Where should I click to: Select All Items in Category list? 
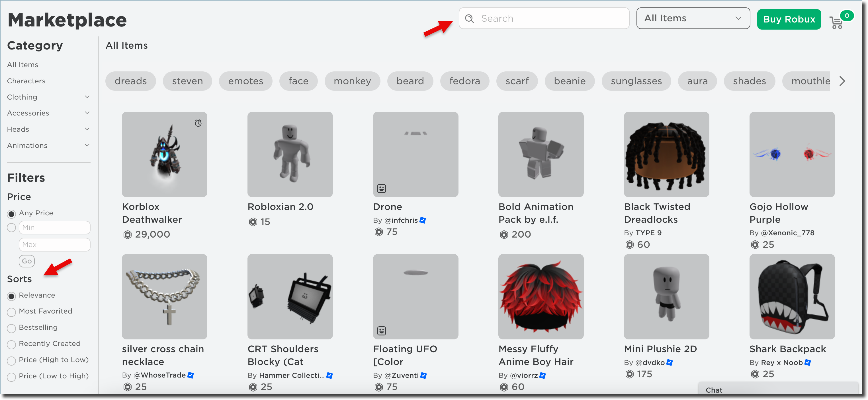point(22,65)
